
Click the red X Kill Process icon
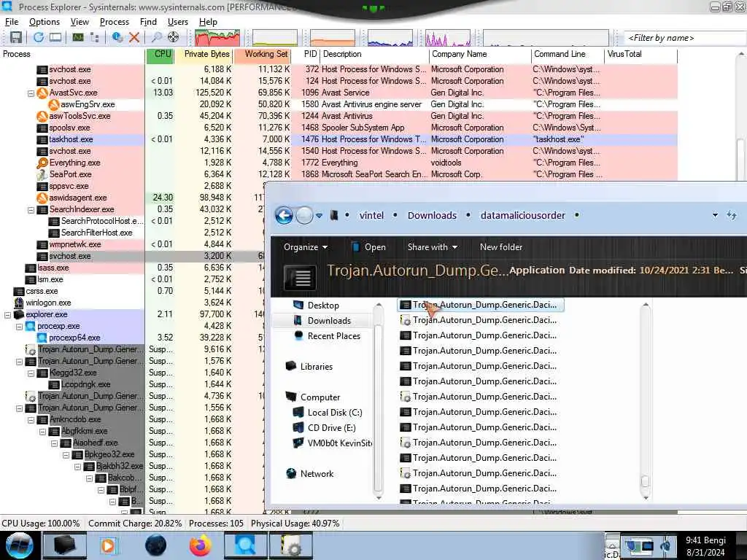point(134,37)
